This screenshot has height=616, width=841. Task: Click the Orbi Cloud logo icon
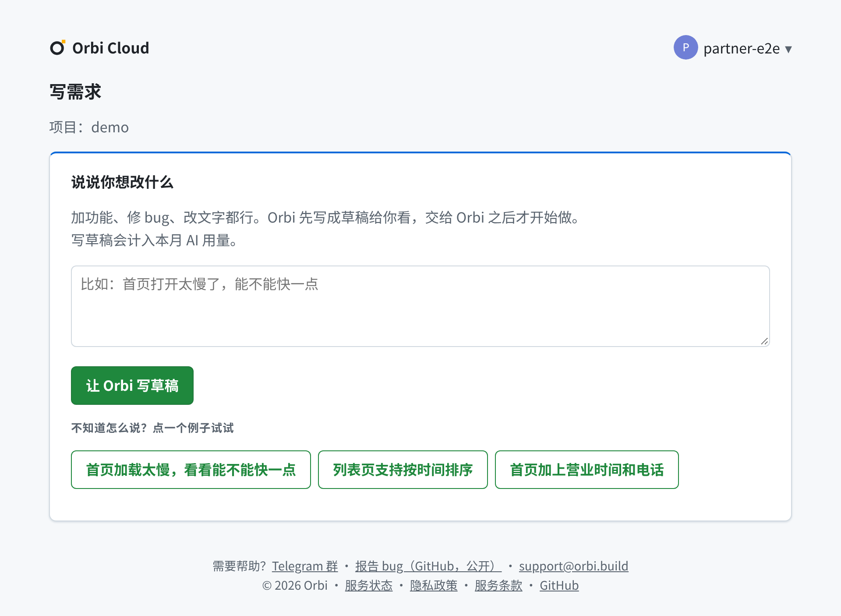tap(57, 47)
